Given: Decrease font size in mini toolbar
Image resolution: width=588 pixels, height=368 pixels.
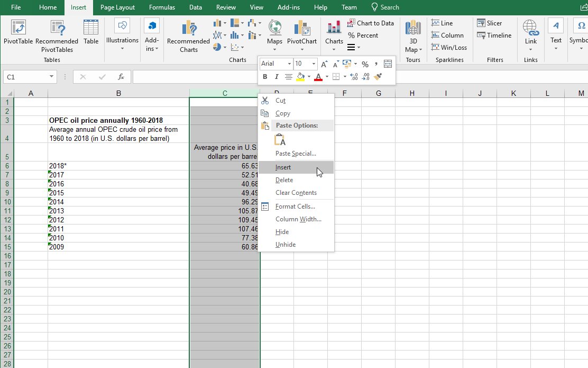Looking at the screenshot, I should (336, 64).
